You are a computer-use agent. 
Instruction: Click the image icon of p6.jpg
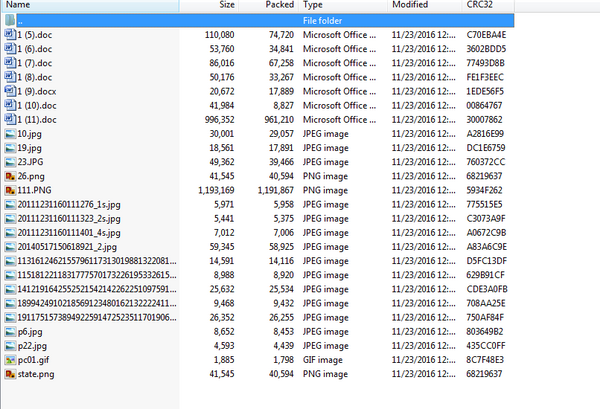(x=10, y=332)
